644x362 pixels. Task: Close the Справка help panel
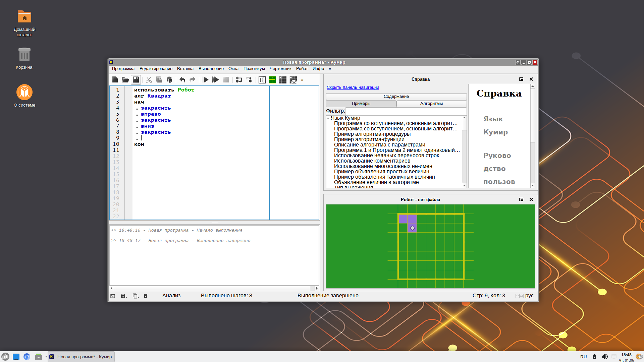point(531,79)
